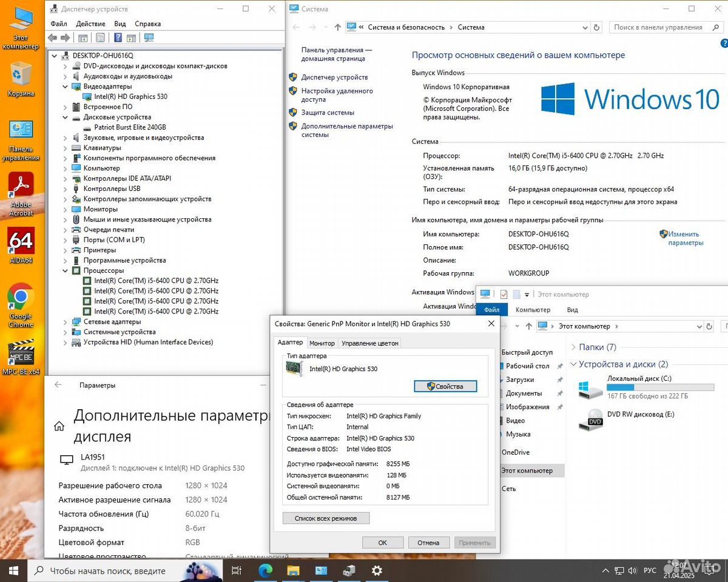Open Компьютер ribbon tab in explorer

pos(533,310)
